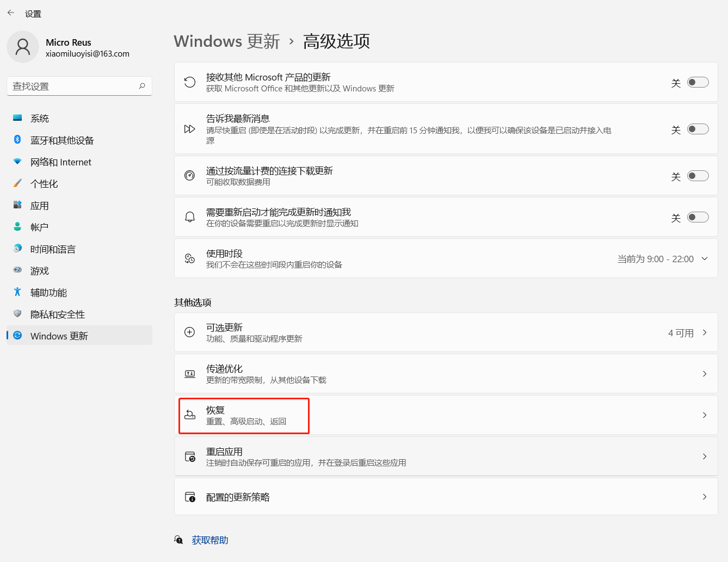This screenshot has width=728, height=562.
Task: Click the restart apps icon beside 重启应用
Action: [190, 456]
